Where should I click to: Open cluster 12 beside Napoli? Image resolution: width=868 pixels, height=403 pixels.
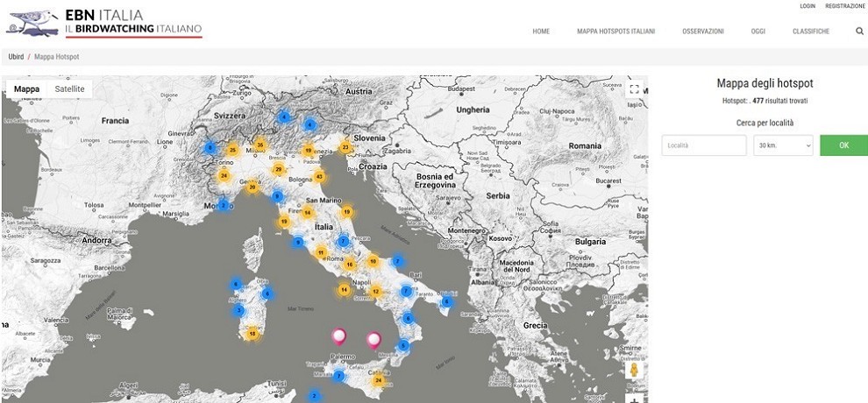376,292
